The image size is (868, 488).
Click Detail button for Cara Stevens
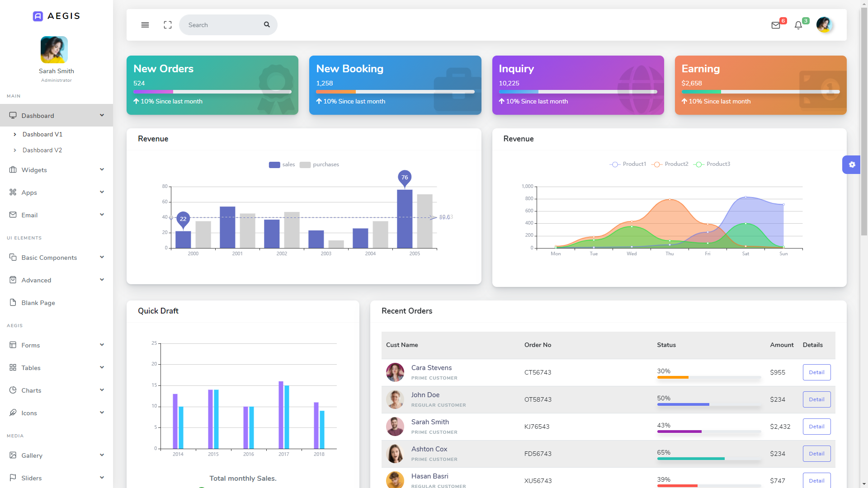(816, 372)
